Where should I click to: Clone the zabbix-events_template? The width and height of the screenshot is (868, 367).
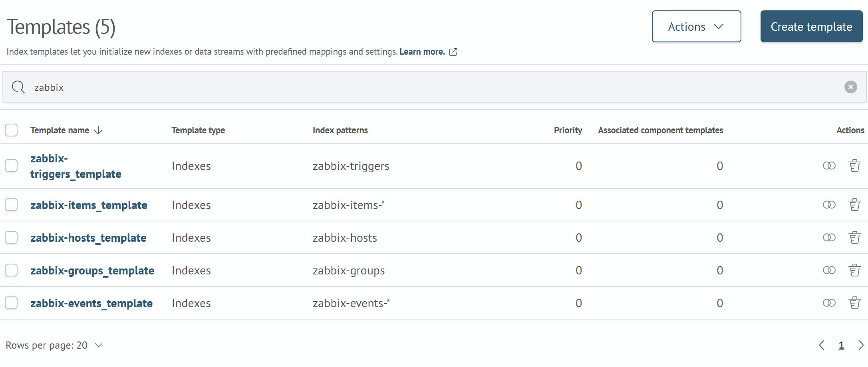[829, 303]
